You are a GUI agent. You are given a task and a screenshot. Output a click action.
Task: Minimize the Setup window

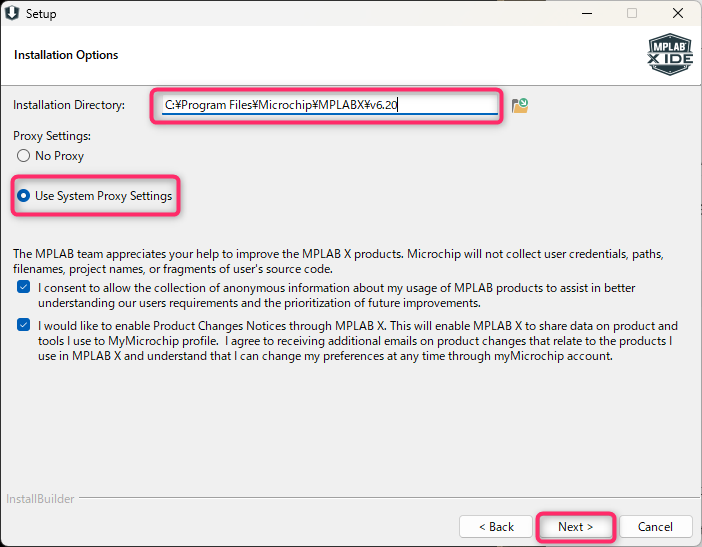coord(587,13)
